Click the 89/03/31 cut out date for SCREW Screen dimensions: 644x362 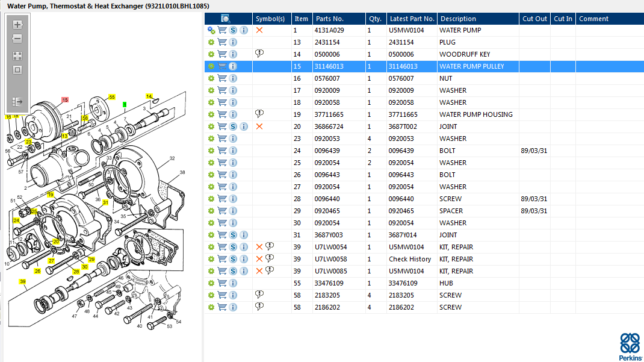click(534, 199)
